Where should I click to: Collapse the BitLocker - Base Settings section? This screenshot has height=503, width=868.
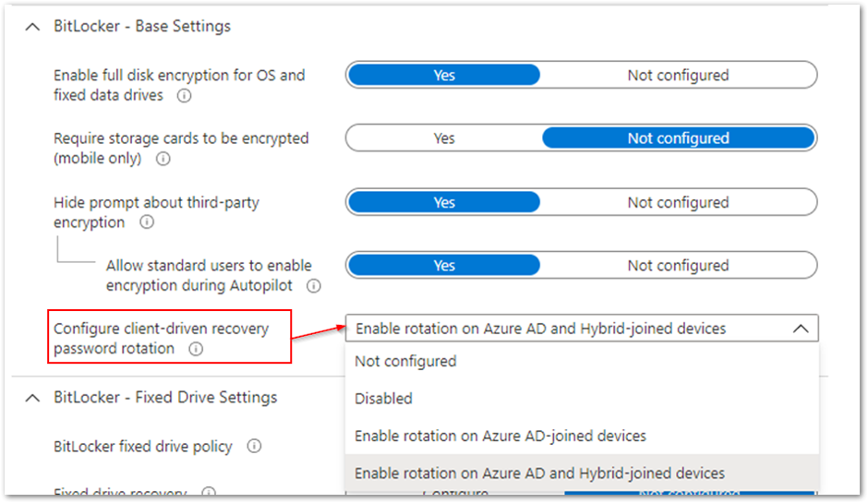(x=34, y=27)
